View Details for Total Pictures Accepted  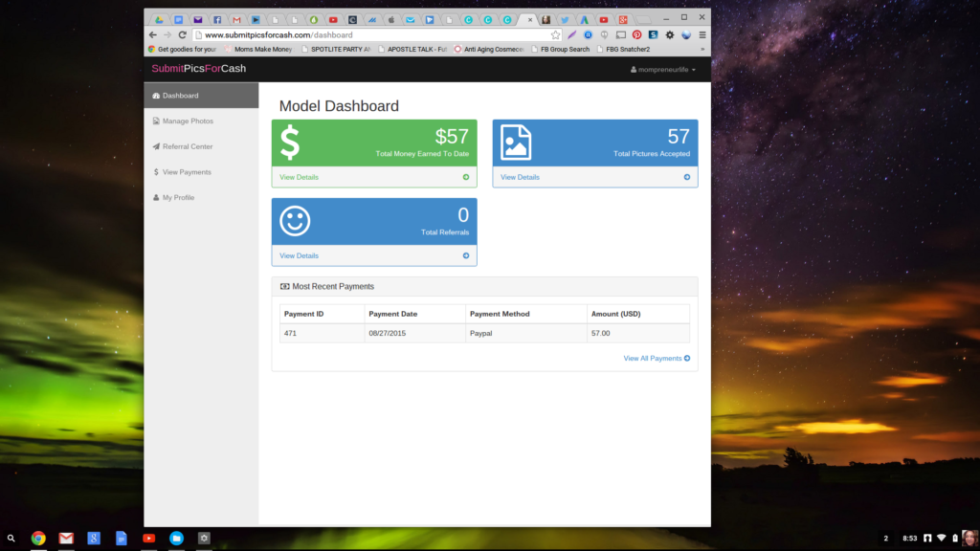[520, 177]
